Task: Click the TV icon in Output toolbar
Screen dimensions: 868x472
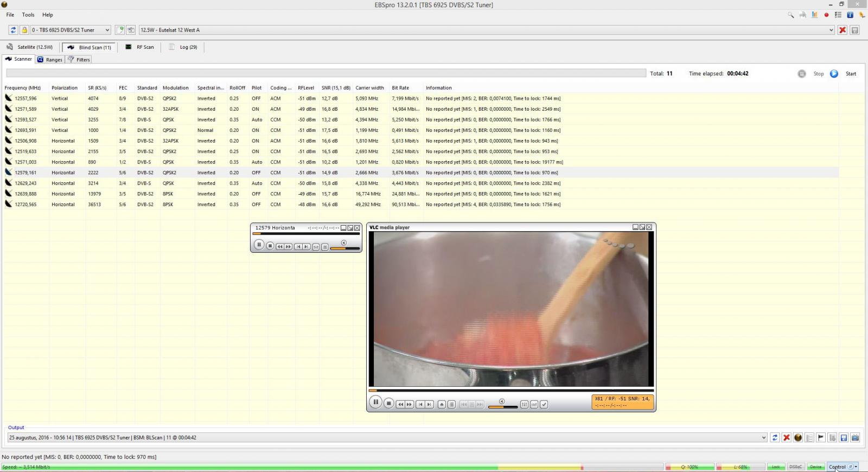Action: click(855, 438)
